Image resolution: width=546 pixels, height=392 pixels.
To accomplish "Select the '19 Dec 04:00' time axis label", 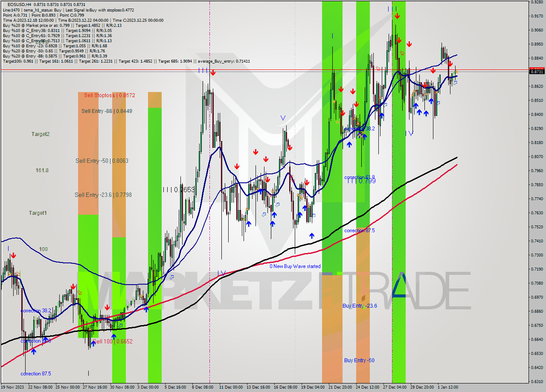I will pos(314,387).
